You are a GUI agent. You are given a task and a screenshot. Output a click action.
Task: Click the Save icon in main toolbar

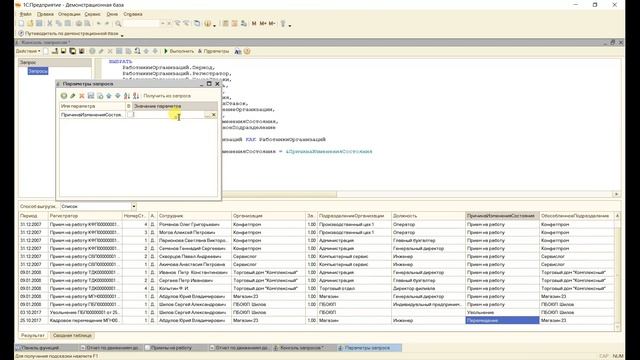point(39,24)
